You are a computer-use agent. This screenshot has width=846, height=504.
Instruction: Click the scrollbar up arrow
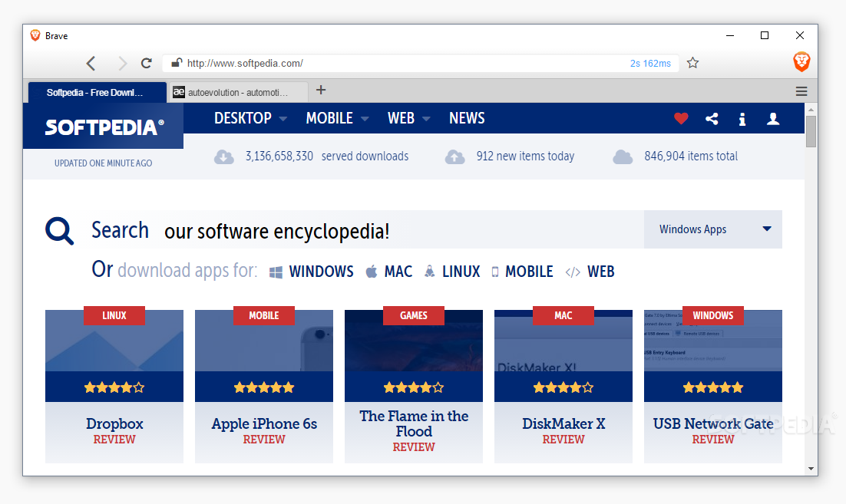pos(811,109)
